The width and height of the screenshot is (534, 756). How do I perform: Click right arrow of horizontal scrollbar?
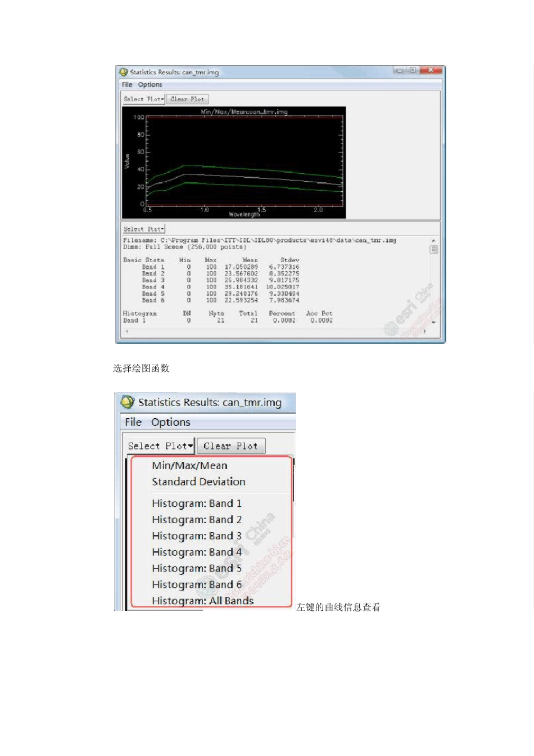(x=424, y=332)
